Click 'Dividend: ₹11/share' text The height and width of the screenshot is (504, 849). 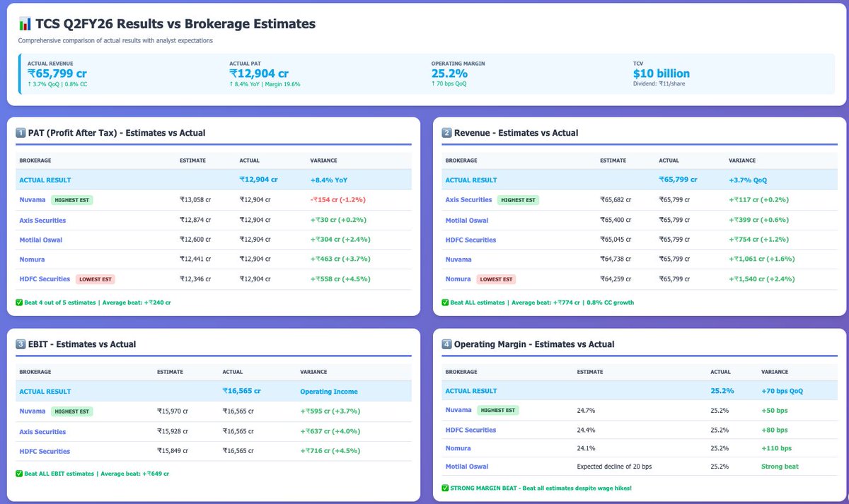click(x=659, y=84)
